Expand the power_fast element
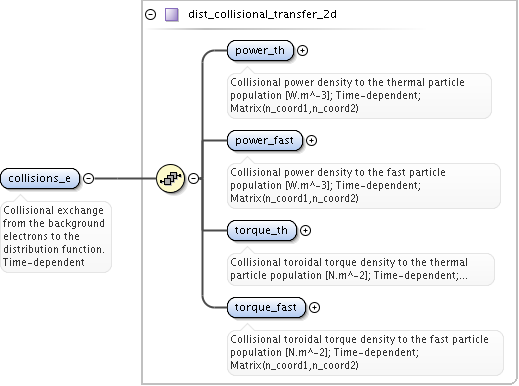 [x=311, y=140]
